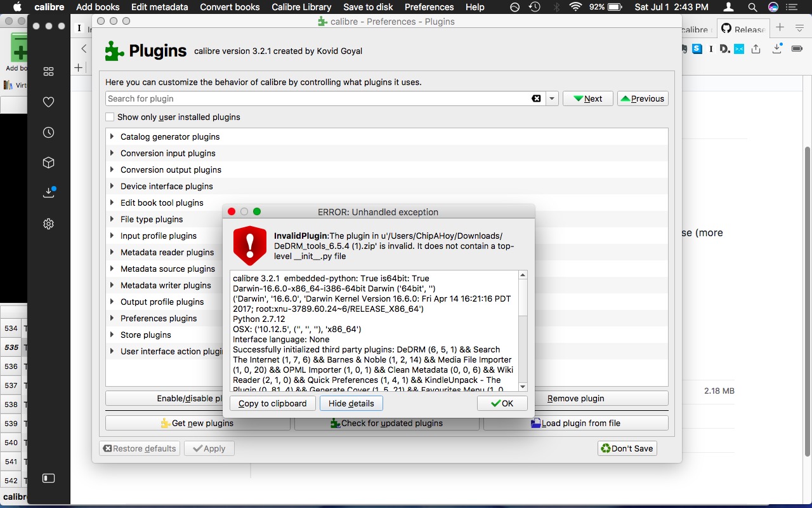Viewport: 812px width, 508px height.
Task: Open a new browser tab with plus
Action: [780, 27]
